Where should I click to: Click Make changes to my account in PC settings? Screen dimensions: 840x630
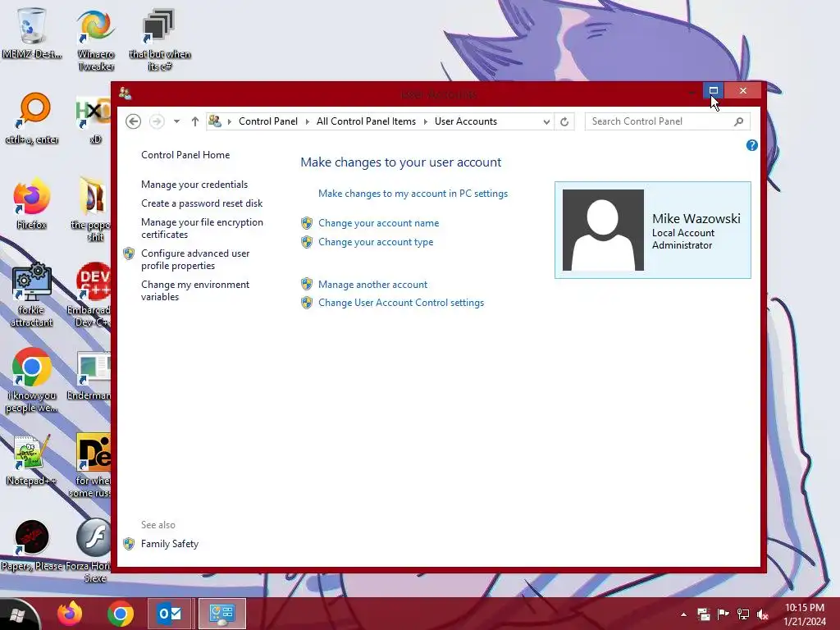tap(413, 194)
